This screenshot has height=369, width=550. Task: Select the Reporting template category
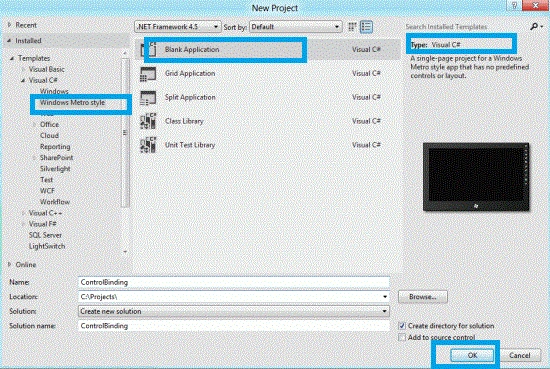(55, 147)
